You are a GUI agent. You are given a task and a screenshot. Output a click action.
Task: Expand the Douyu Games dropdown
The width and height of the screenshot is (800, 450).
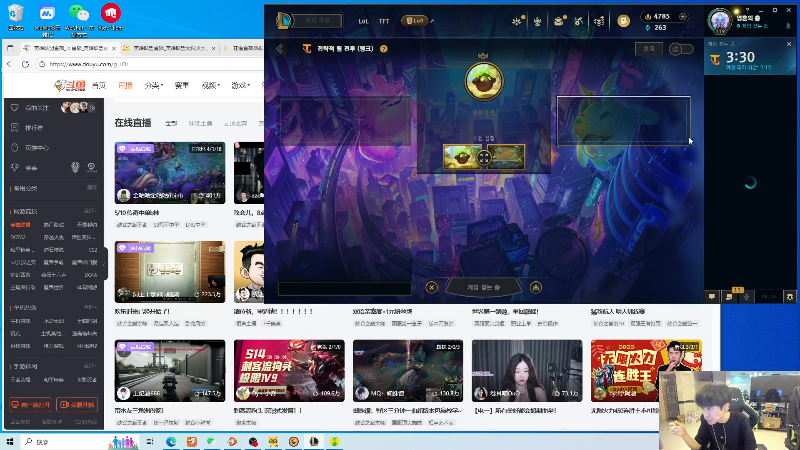[240, 85]
